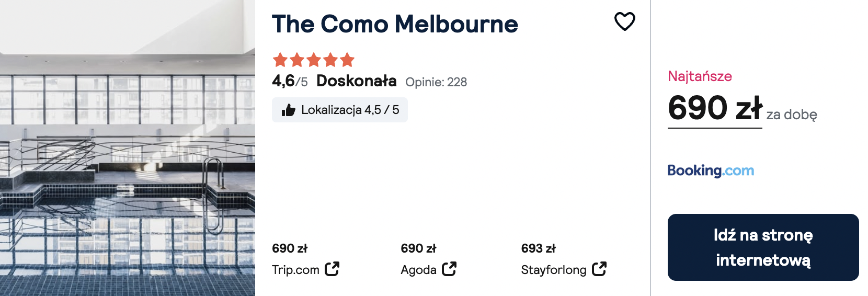Click the 690 zł cheapest price
This screenshot has height=296, width=868.
[x=715, y=108]
